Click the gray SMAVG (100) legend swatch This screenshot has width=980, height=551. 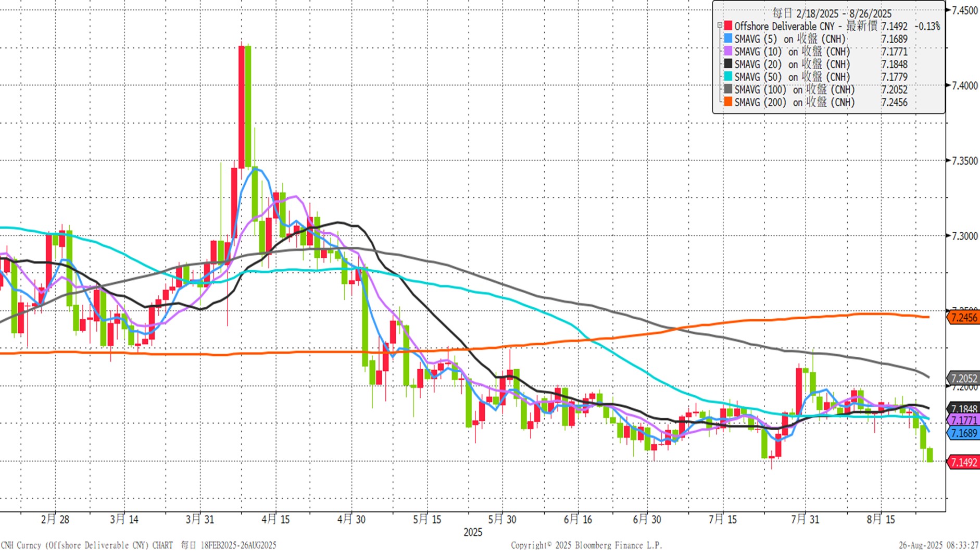728,90
